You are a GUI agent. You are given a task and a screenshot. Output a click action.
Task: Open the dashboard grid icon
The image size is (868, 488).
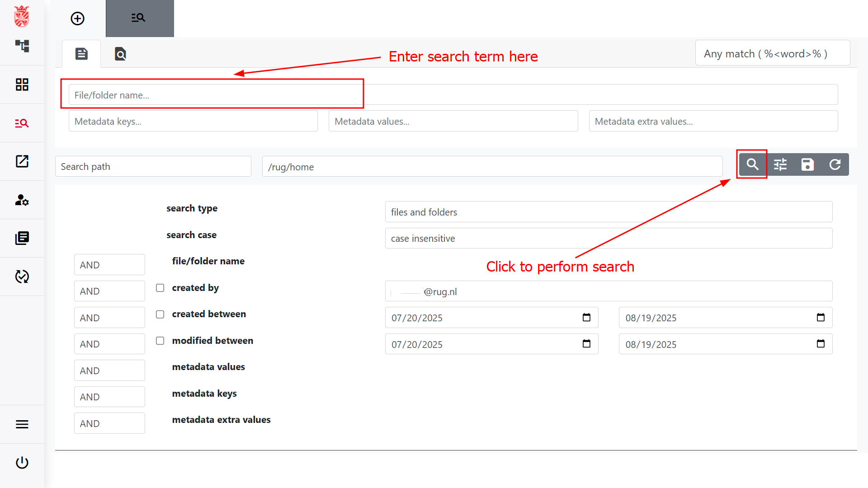22,84
